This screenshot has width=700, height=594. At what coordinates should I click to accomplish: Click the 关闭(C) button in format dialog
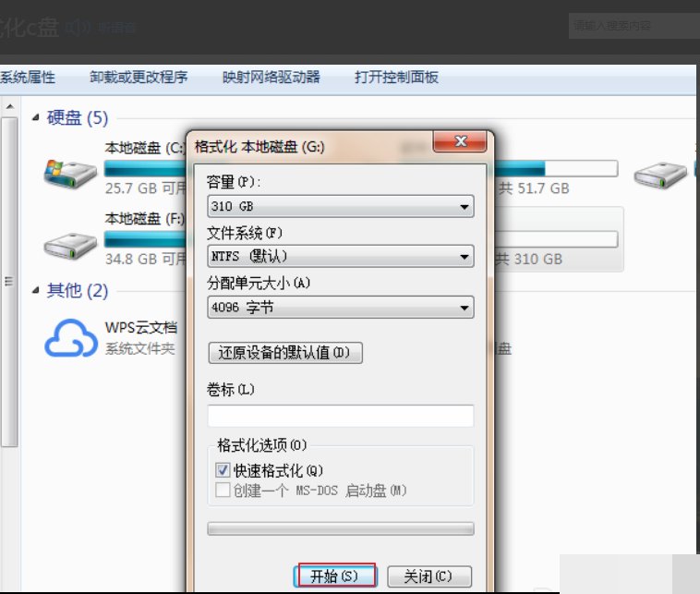click(429, 576)
